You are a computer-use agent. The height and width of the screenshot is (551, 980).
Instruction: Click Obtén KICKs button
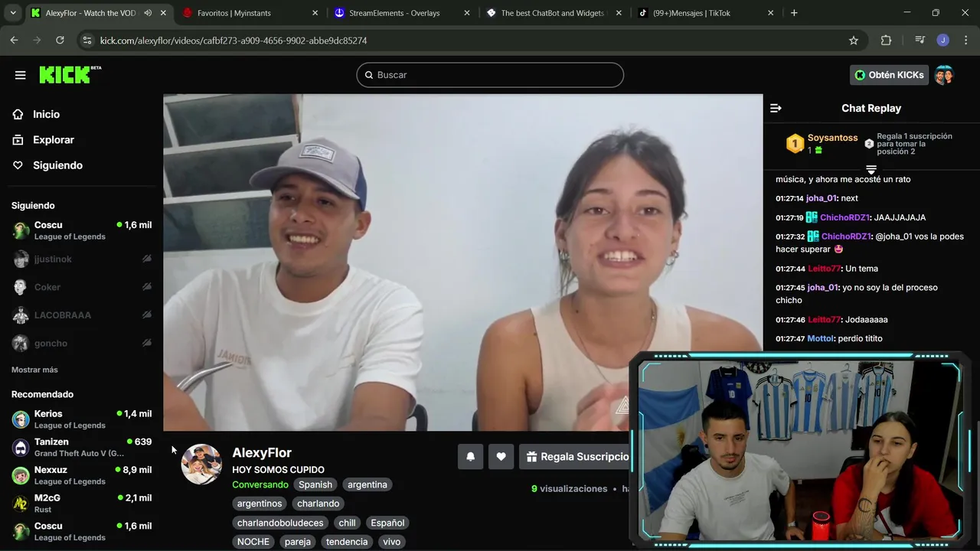click(889, 75)
